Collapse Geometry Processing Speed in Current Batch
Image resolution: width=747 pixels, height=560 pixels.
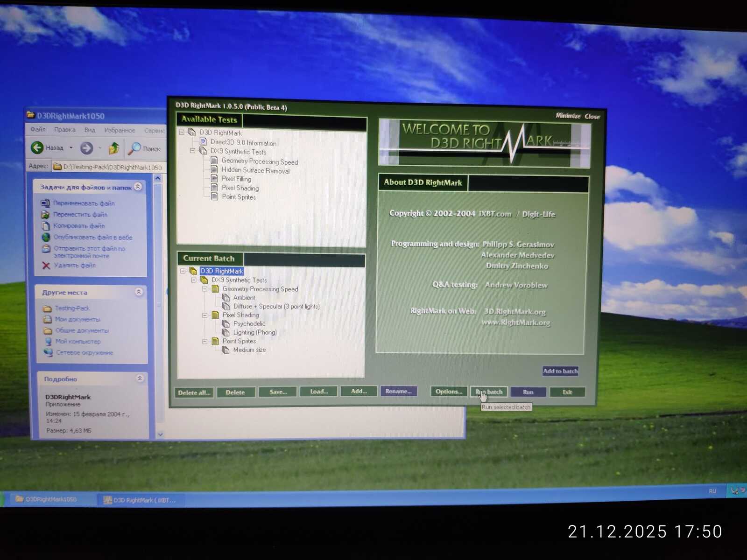pos(204,289)
